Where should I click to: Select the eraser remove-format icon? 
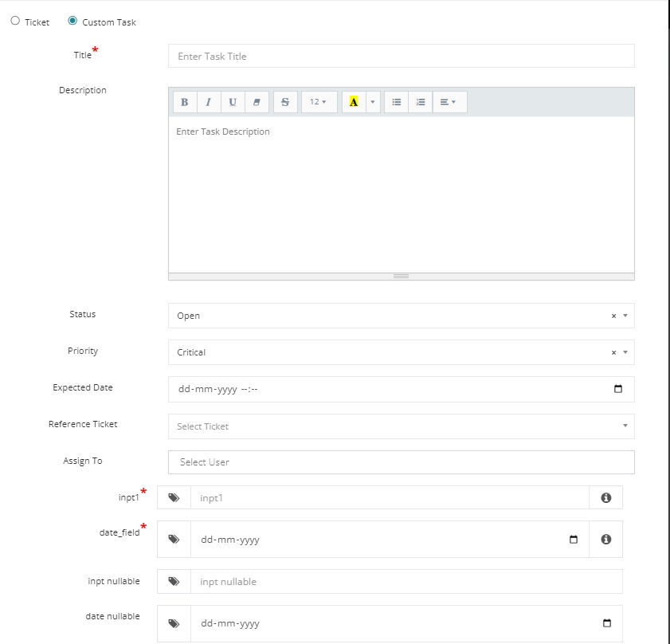click(256, 101)
